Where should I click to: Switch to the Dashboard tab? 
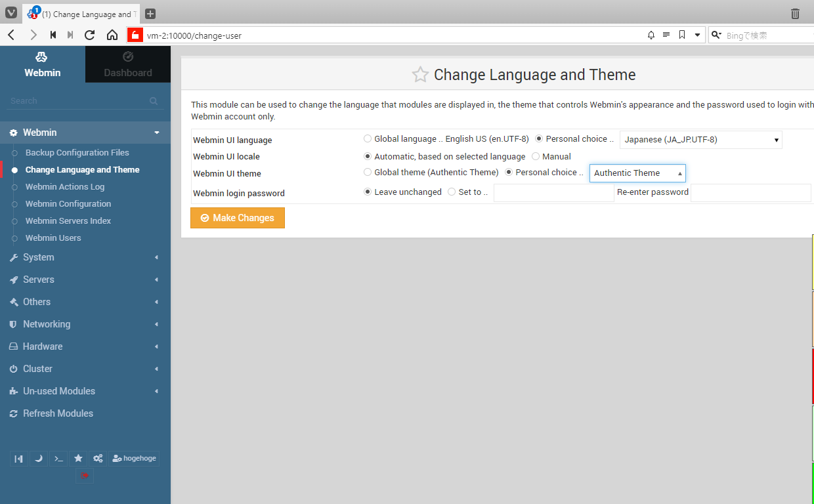(x=128, y=64)
